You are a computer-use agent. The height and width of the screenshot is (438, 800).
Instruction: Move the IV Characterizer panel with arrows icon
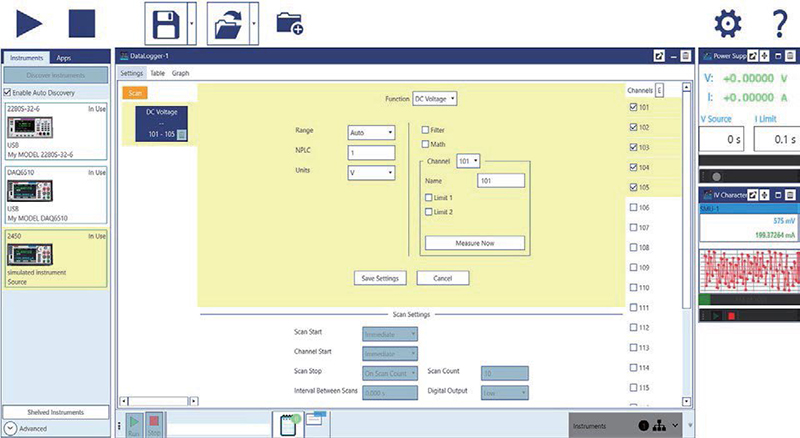pyautogui.click(x=764, y=194)
